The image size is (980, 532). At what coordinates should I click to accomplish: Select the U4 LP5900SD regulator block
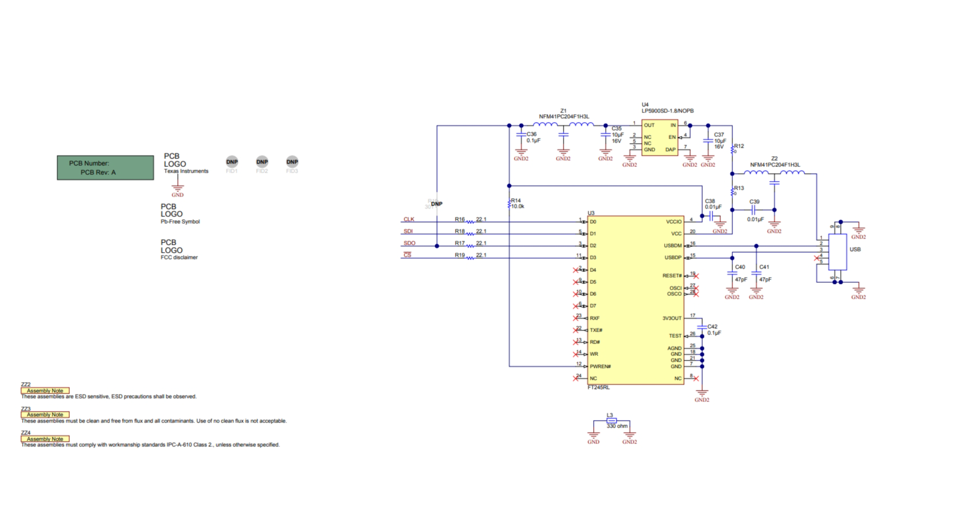tap(660, 137)
